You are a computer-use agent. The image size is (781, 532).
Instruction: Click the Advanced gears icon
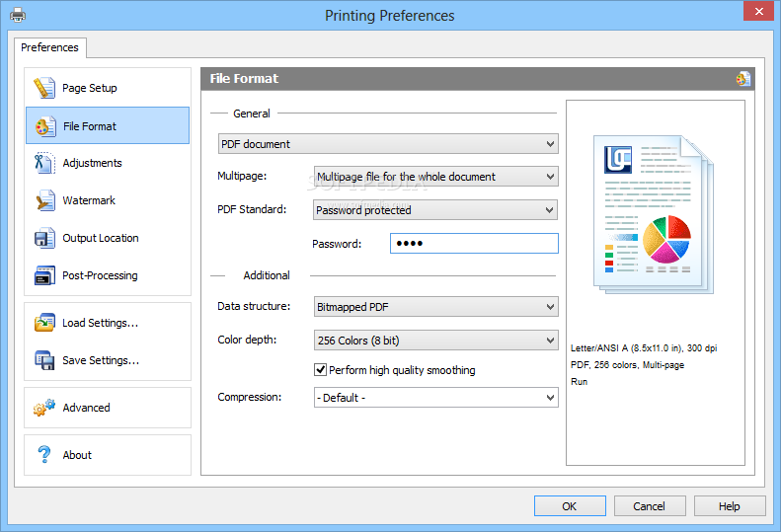click(44, 408)
